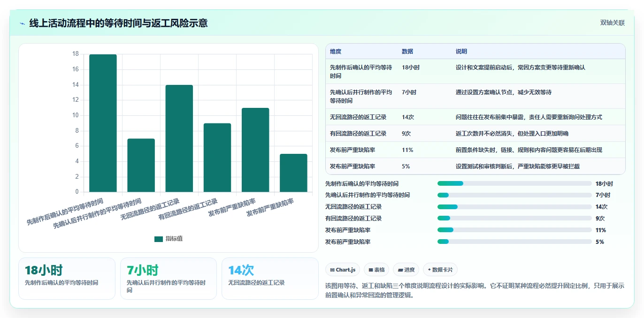Click the chart bar for 有回流路径的返工记录
This screenshot has width=644, height=318.
click(x=217, y=158)
